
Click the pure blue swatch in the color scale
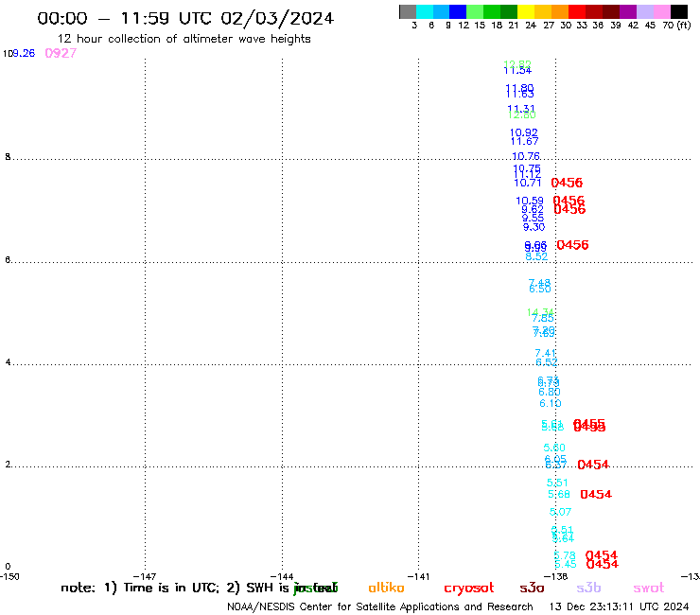pos(458,11)
